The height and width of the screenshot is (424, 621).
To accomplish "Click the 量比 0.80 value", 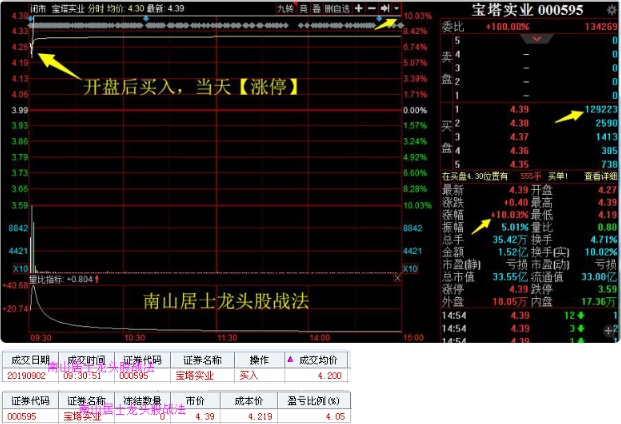I will 608,227.
